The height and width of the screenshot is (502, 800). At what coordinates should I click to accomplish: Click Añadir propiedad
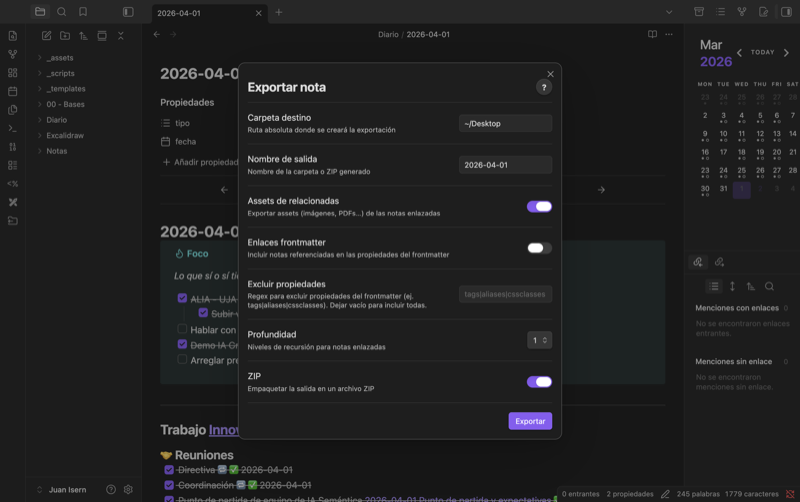tap(200, 162)
